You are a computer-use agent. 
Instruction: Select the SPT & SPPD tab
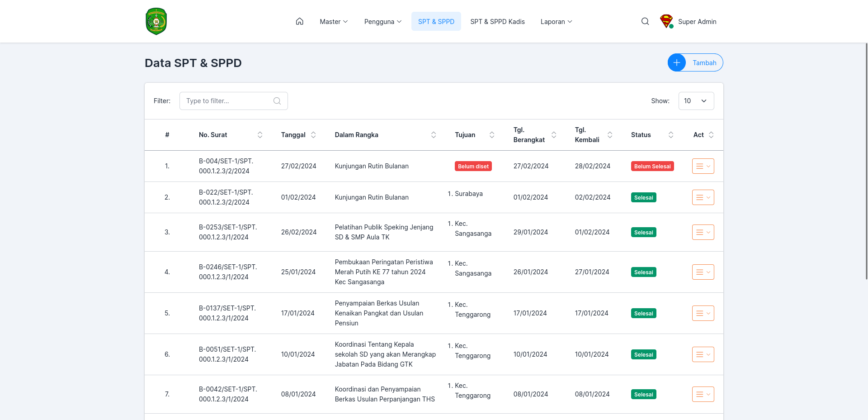[x=436, y=21]
